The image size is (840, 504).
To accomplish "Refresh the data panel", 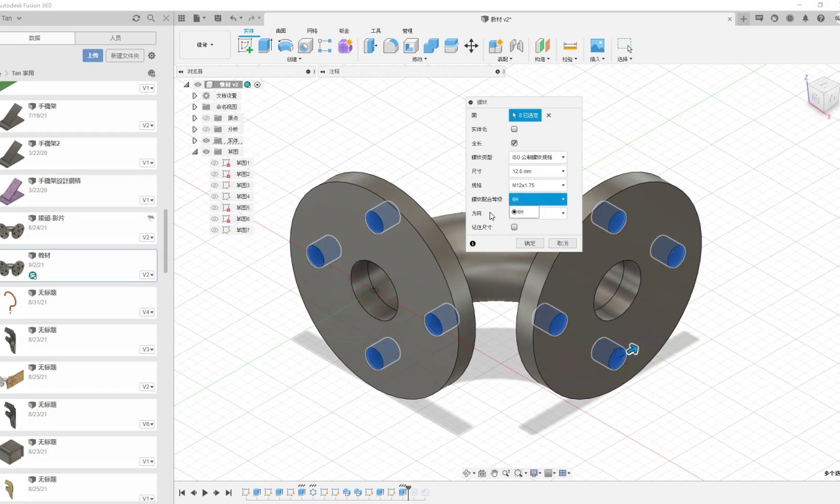I will [x=136, y=18].
